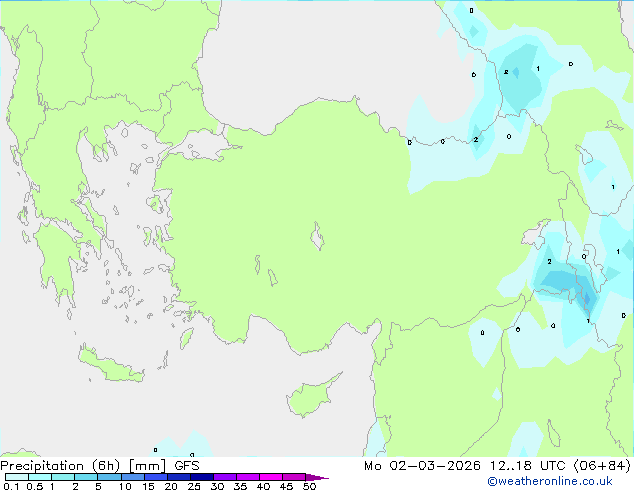Click the legend value '0.5'

pyautogui.click(x=34, y=486)
